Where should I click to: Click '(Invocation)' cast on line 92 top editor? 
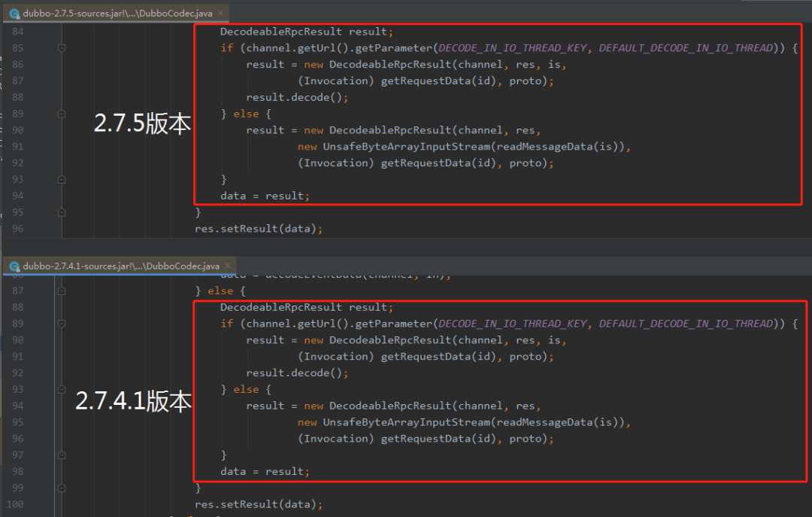pos(335,163)
